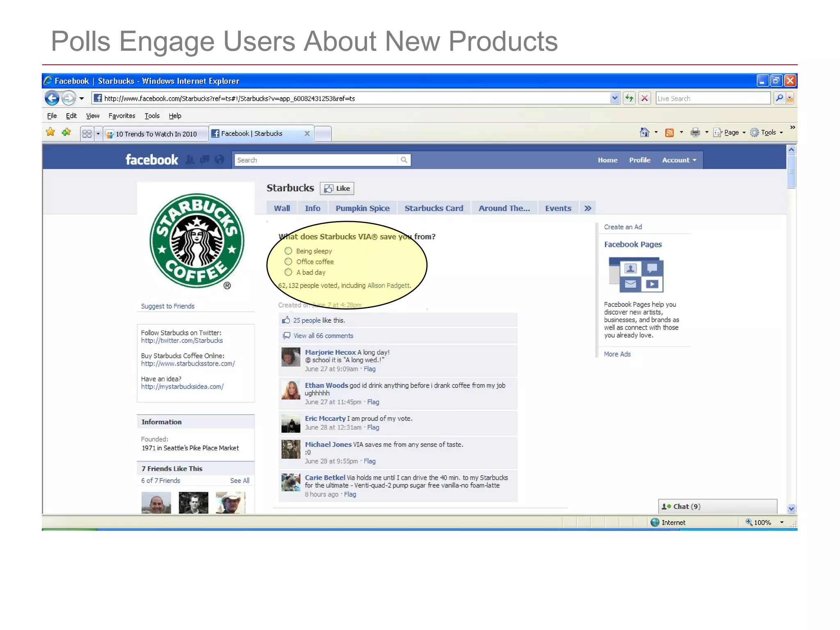Open the mystarbucksidea.com link

182,386
